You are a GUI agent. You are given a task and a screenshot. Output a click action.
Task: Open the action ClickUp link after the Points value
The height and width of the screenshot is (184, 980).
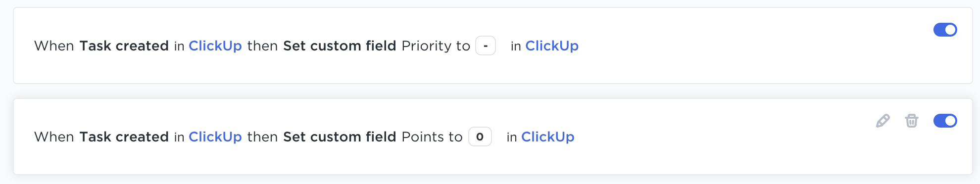[548, 137]
